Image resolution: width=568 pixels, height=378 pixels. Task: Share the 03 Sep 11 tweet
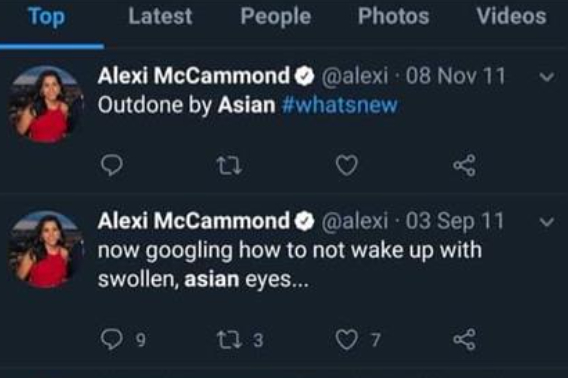click(x=464, y=340)
